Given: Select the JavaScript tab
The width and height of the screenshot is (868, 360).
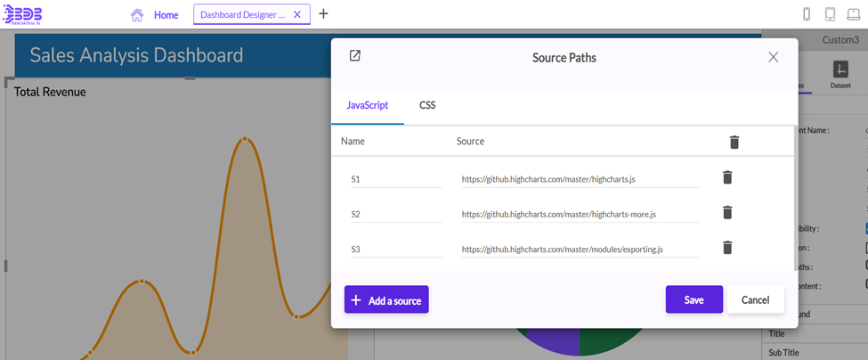Looking at the screenshot, I should (x=367, y=105).
